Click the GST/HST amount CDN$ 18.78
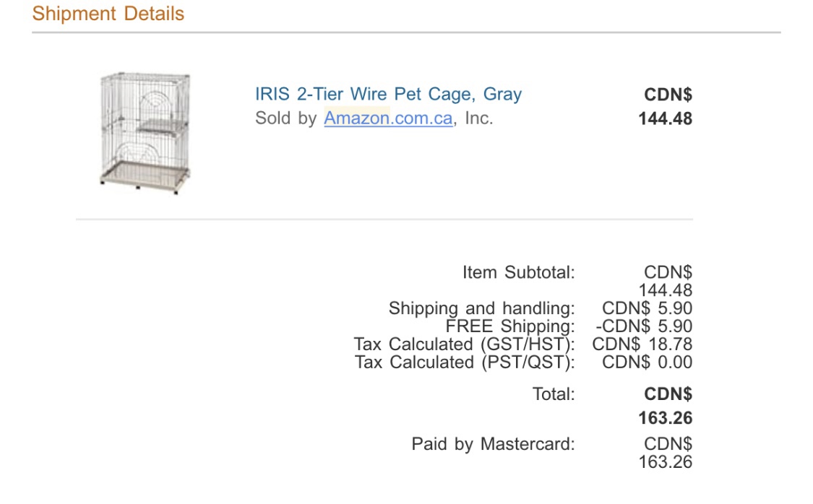This screenshot has width=813, height=504. [642, 344]
